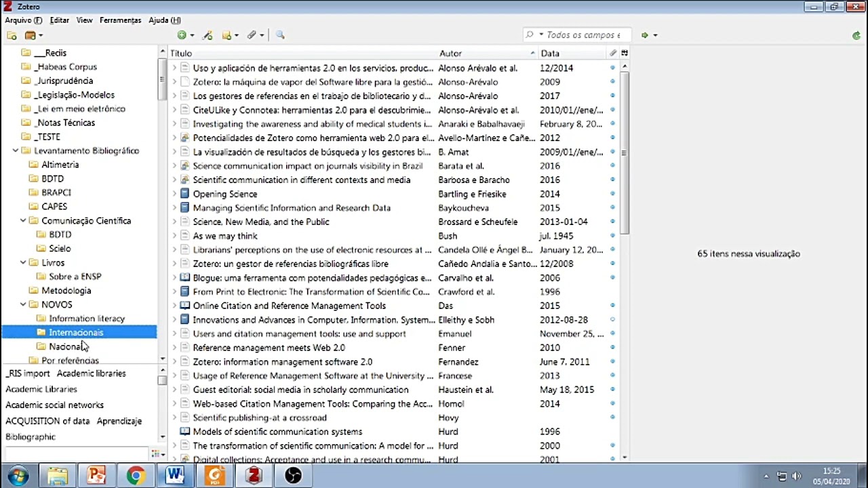Select the book icon of Opening Science

[x=184, y=194]
